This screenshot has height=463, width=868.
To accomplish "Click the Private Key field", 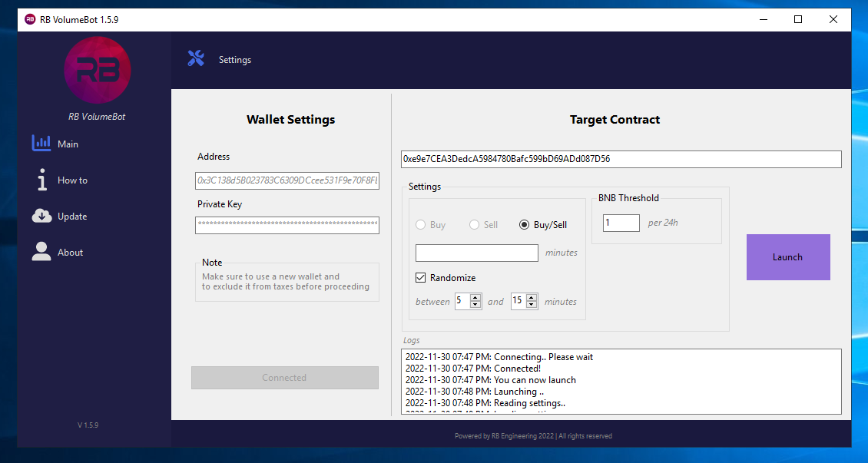I will 287,225.
